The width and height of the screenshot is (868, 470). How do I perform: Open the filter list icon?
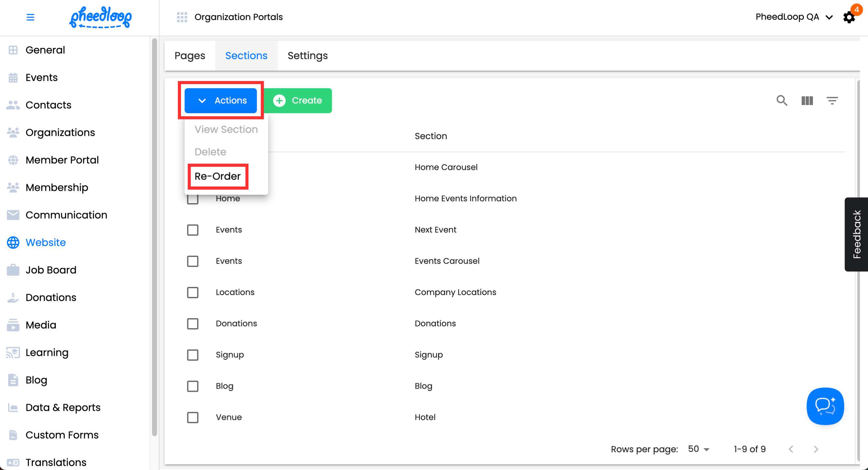832,100
